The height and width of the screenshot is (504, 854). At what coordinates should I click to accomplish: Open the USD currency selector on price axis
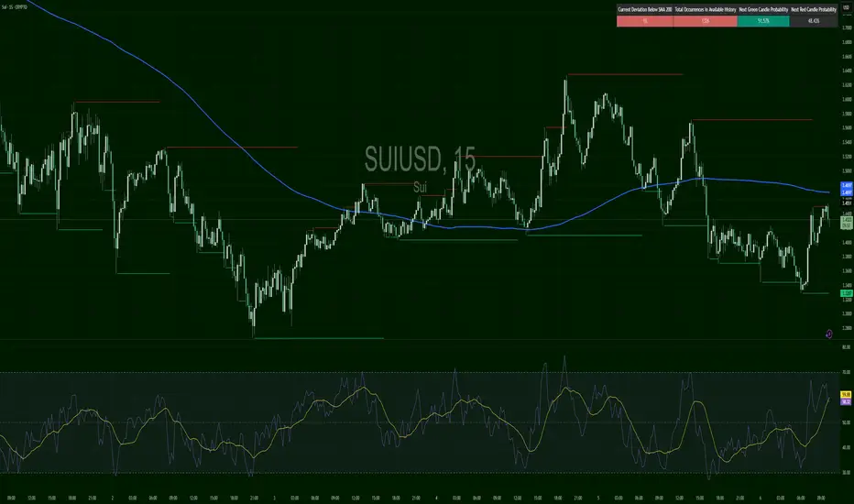pyautogui.click(x=847, y=7)
